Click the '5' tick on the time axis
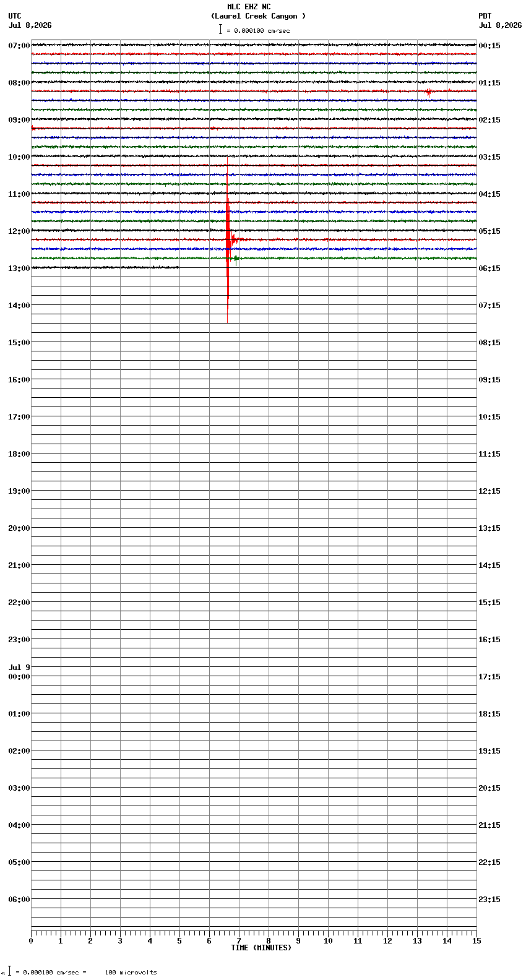Screen dimensions: 526x980 coord(179,941)
